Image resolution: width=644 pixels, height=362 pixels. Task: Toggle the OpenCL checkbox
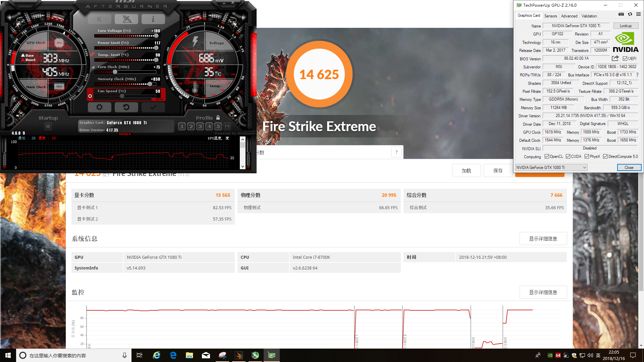547,157
